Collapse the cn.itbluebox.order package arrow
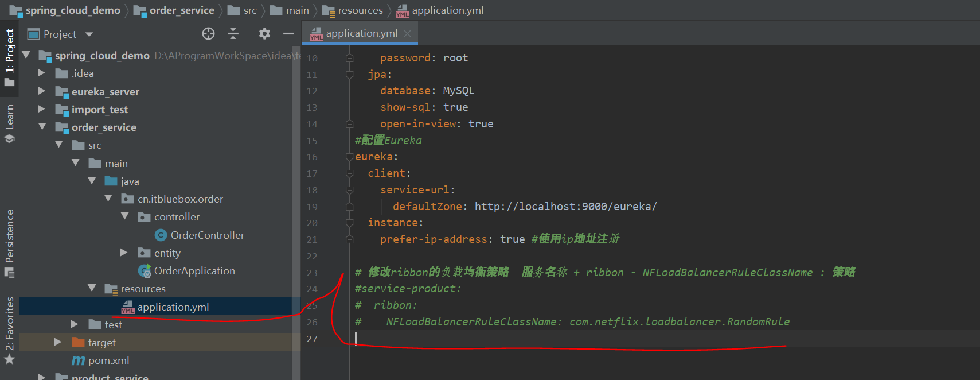The width and height of the screenshot is (980, 380). pos(108,199)
